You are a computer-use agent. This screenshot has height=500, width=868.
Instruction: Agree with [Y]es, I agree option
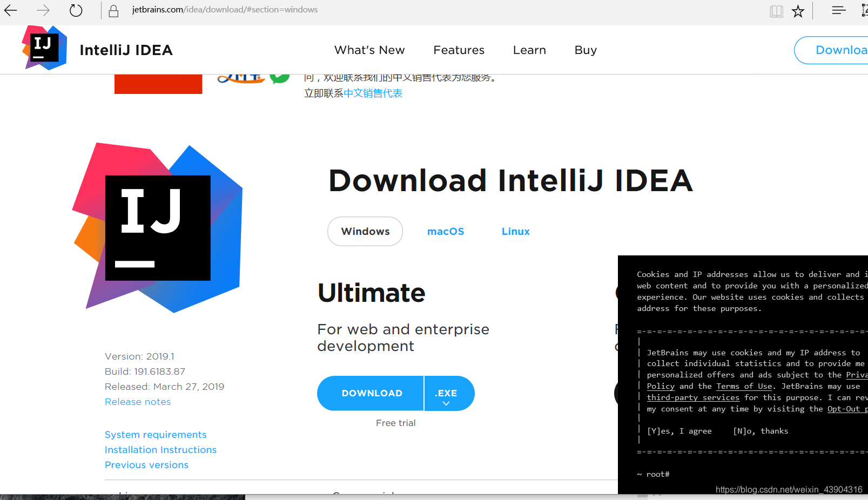(x=679, y=431)
